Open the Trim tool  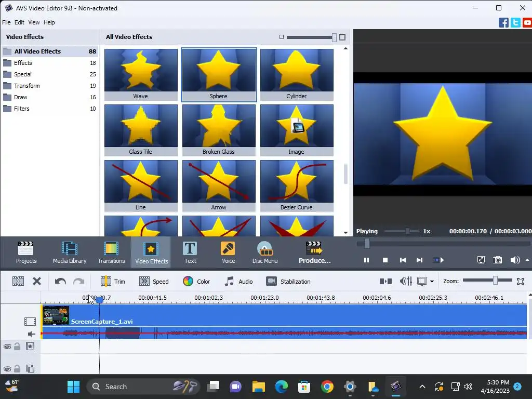(113, 281)
